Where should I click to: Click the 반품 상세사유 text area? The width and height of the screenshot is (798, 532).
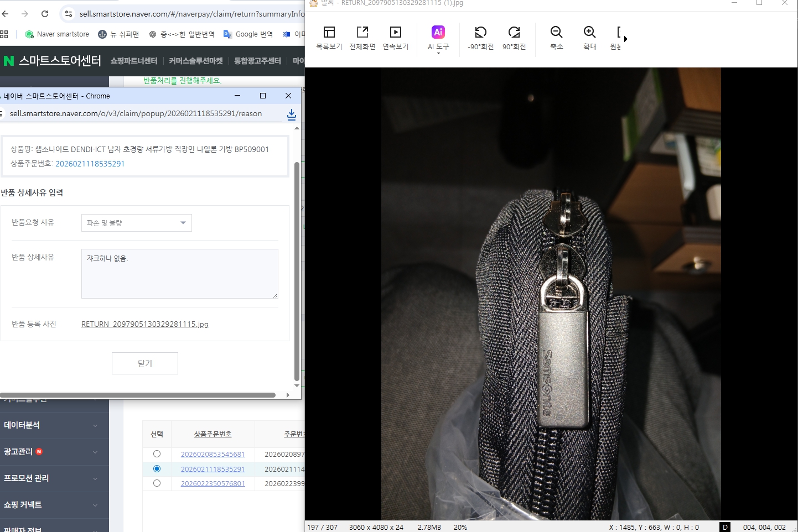pyautogui.click(x=179, y=274)
